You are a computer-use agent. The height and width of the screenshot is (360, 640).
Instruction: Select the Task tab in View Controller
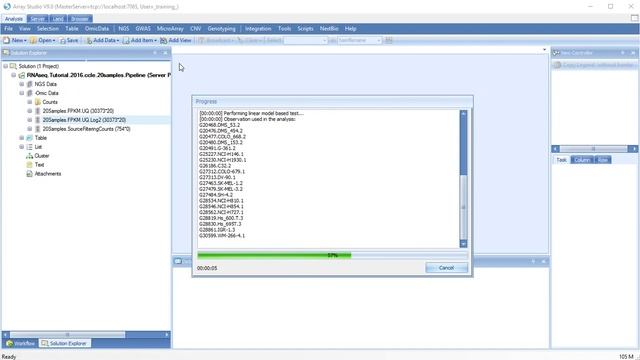tap(562, 160)
